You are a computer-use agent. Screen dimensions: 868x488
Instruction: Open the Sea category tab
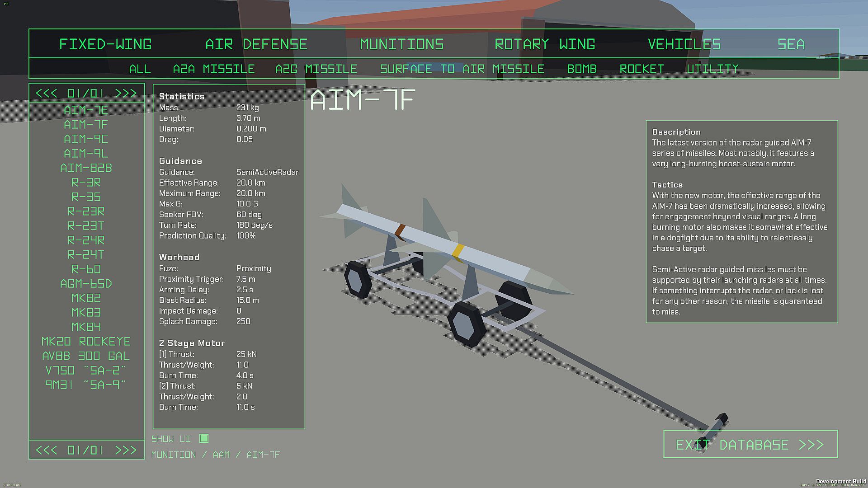pos(791,44)
